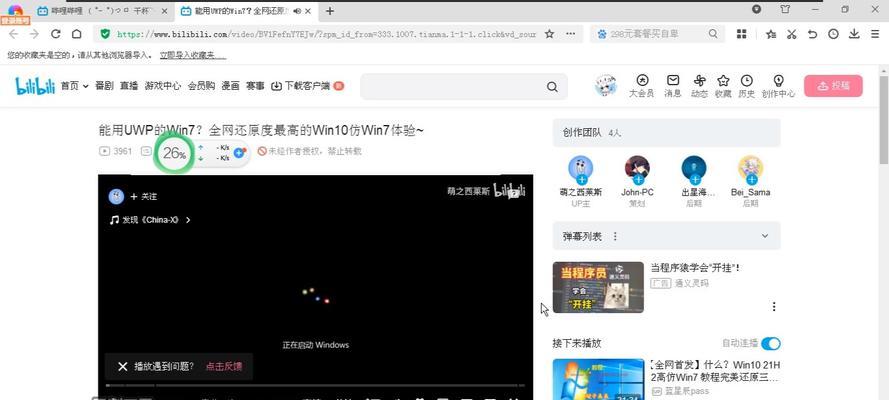Go back with the browser back arrow

click(x=14, y=34)
